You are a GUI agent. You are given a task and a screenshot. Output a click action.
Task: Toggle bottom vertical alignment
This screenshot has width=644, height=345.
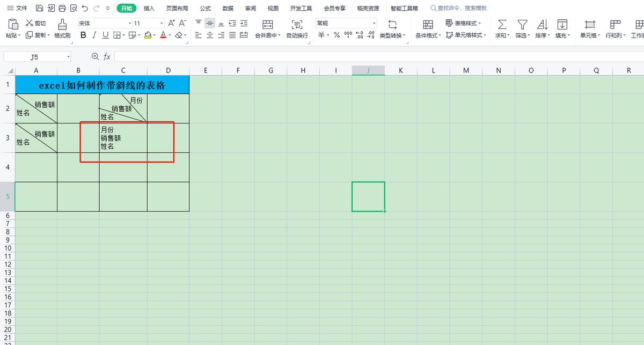pos(221,23)
